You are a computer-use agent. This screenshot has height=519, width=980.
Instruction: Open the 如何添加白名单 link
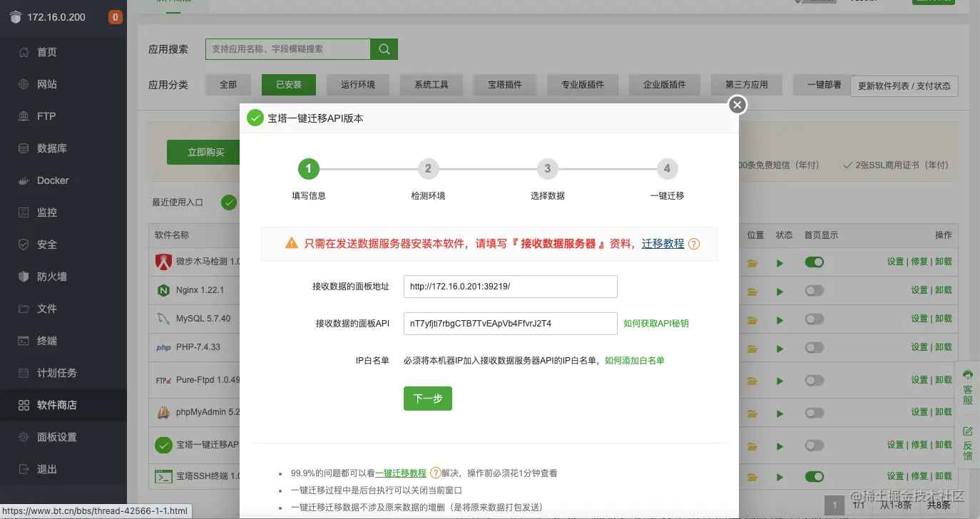[635, 361]
